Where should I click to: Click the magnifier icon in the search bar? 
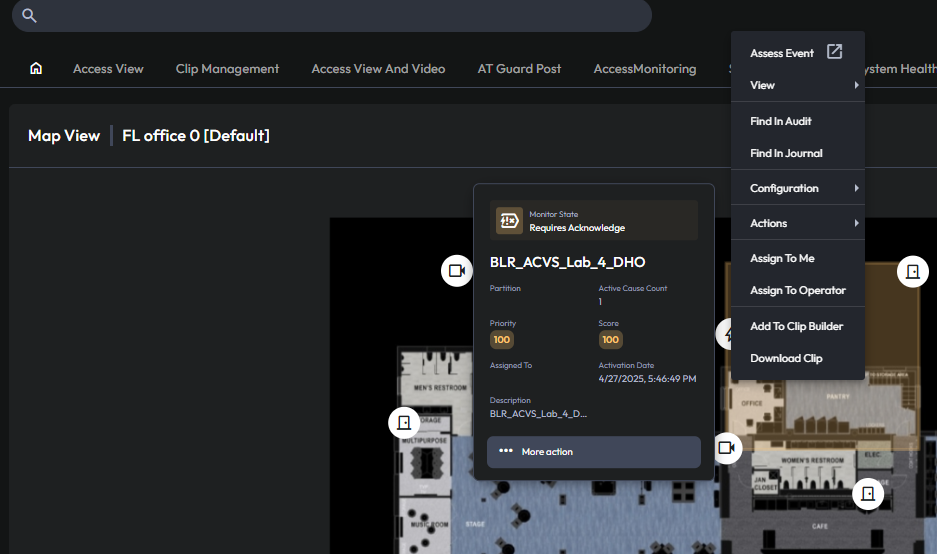click(x=29, y=16)
